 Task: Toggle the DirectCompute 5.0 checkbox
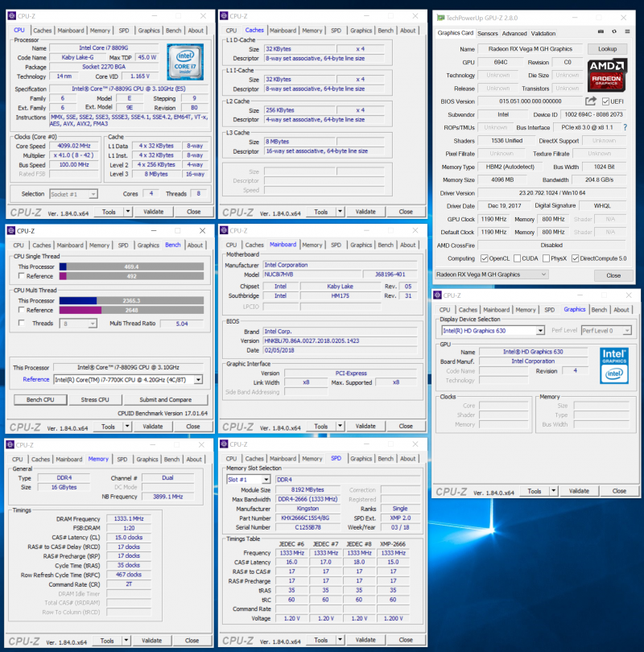[x=576, y=258]
